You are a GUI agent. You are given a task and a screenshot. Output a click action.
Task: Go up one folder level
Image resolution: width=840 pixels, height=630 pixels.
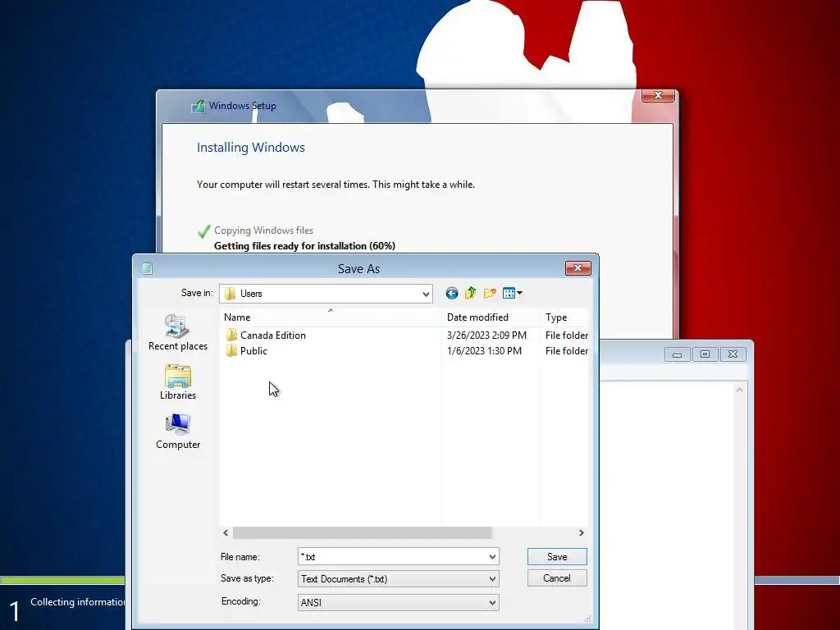[x=470, y=293]
